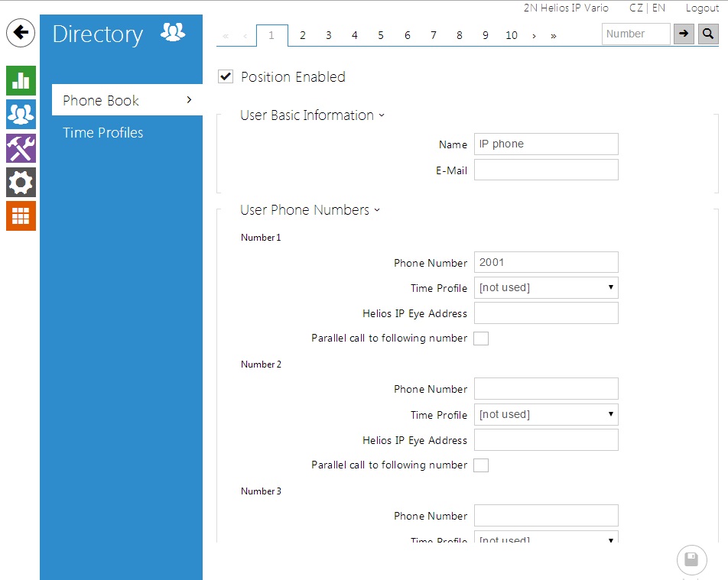Select Time Profiles in the sidebar
Image resolution: width=728 pixels, height=580 pixels.
(x=103, y=133)
